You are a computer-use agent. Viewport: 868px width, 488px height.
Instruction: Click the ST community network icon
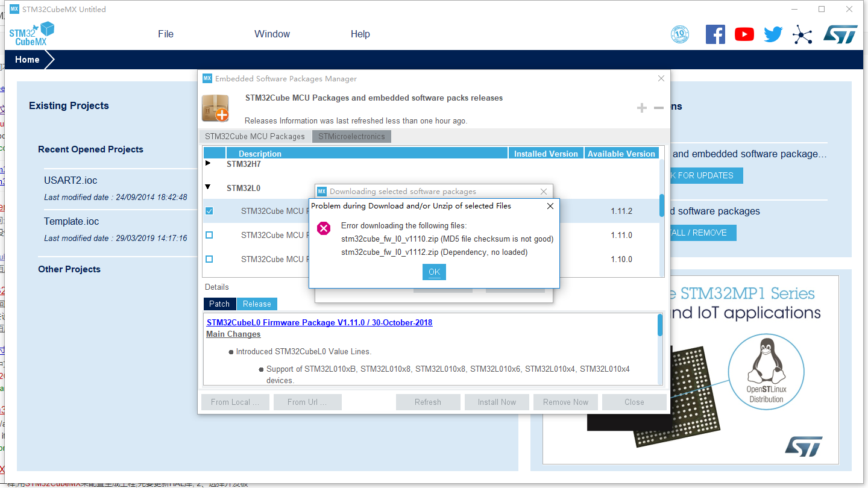tap(802, 34)
